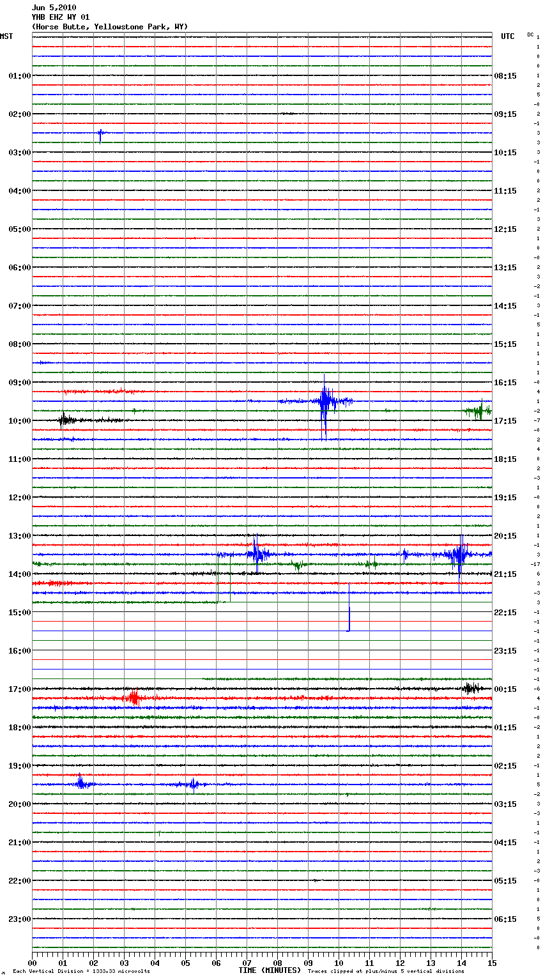This screenshot has width=543, height=980.
Task: Select the "05:00" MST hour label
Action: (19, 229)
